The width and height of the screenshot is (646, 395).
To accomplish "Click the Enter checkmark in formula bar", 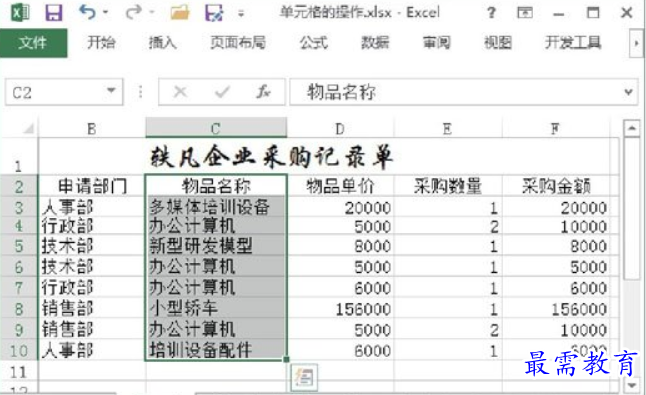I will 222,92.
